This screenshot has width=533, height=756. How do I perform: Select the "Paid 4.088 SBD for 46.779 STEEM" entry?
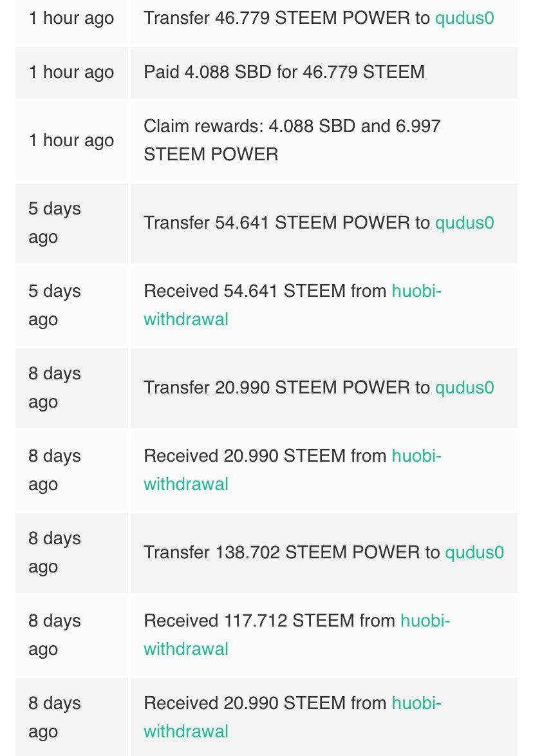point(284,71)
